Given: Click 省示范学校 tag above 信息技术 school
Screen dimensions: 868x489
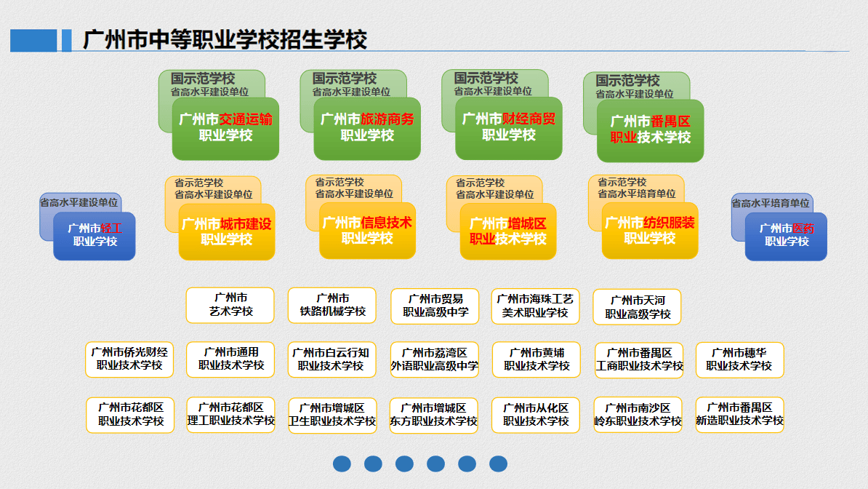Looking at the screenshot, I should click(x=339, y=183).
